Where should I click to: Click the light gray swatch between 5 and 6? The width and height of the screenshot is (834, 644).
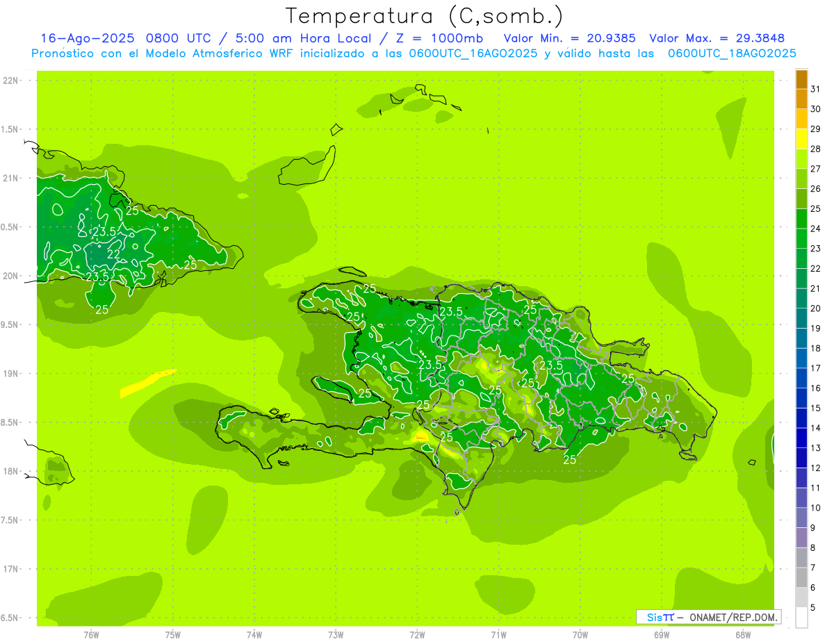[801, 597]
